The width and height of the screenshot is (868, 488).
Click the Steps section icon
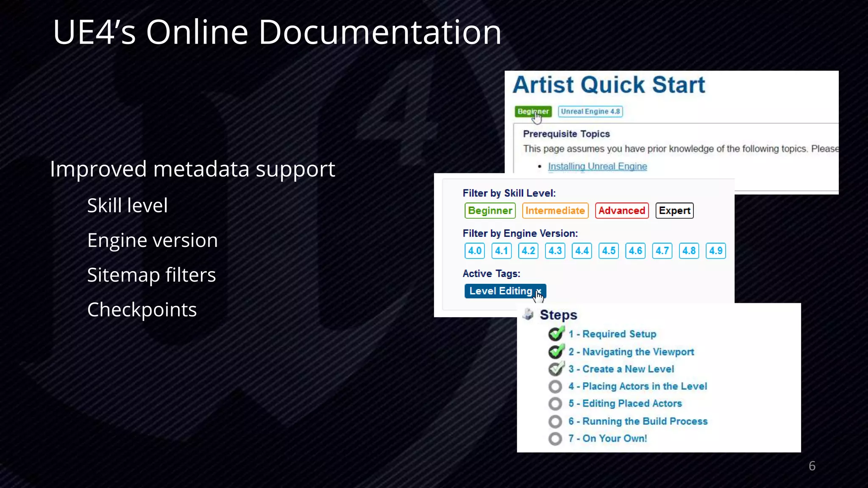click(528, 314)
